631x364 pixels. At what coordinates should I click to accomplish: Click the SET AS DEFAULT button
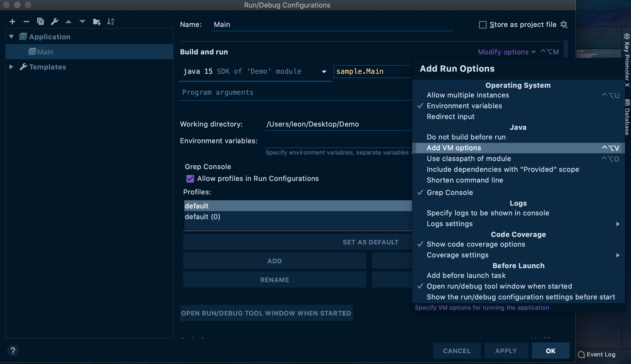point(371,242)
